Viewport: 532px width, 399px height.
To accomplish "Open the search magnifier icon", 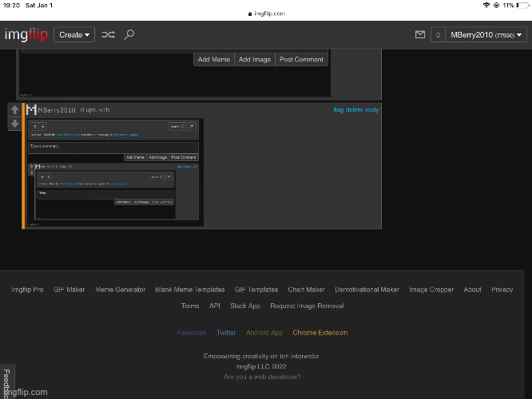I will [129, 34].
